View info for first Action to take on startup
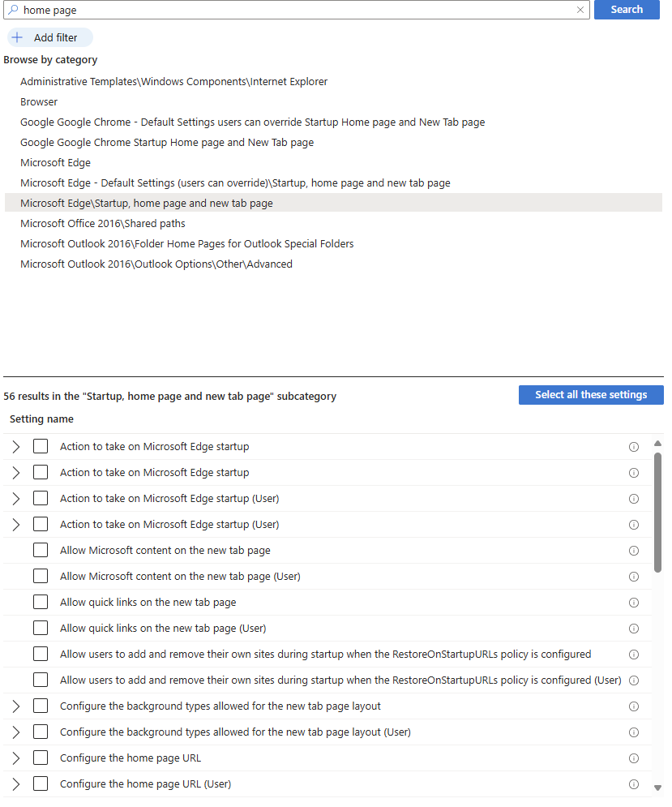The height and width of the screenshot is (807, 672). (x=633, y=446)
